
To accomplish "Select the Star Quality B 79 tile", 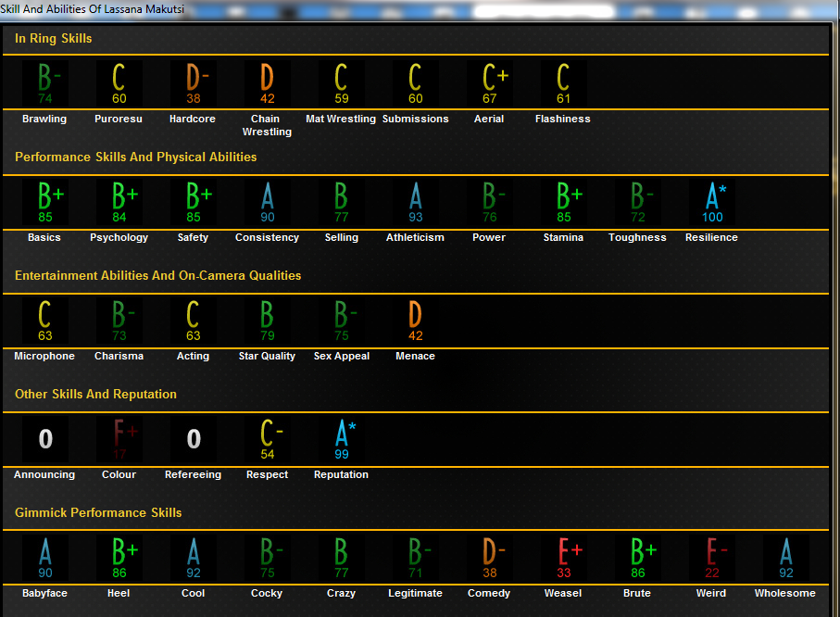I will pos(268,321).
